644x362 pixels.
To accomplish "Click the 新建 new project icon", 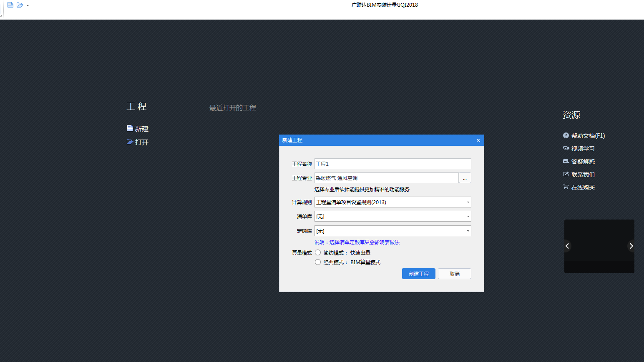I will pos(130,128).
